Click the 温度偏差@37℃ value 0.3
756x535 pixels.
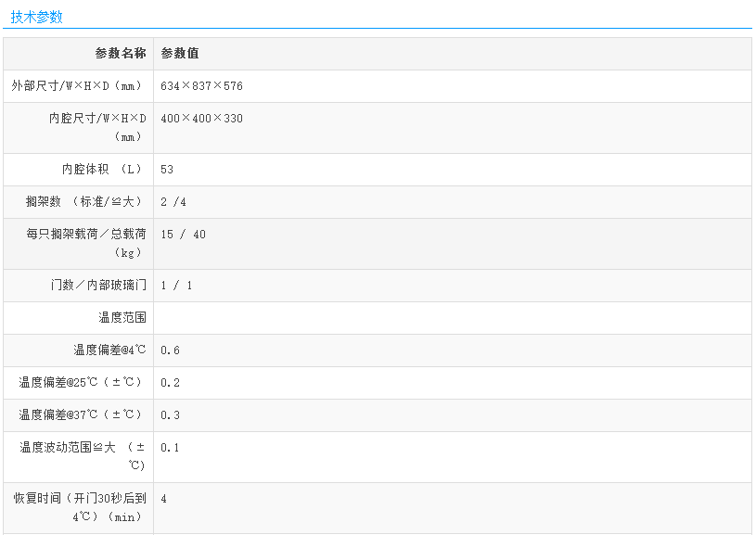point(170,415)
